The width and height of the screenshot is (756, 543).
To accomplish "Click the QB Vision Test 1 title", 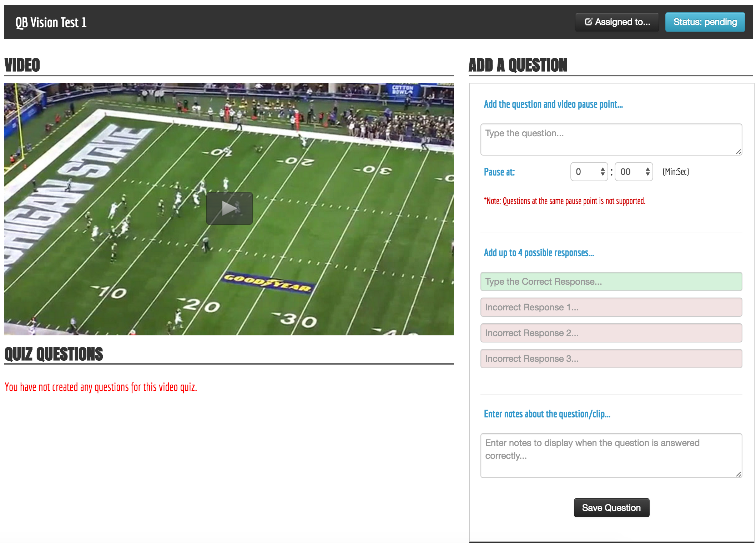I will pyautogui.click(x=51, y=22).
